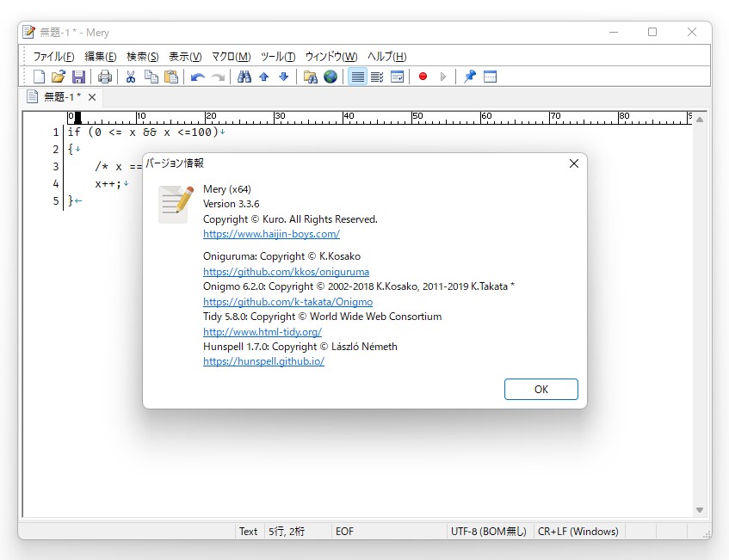Run macro with the gray play triangle
Image resolution: width=729 pixels, height=560 pixels.
(443, 77)
